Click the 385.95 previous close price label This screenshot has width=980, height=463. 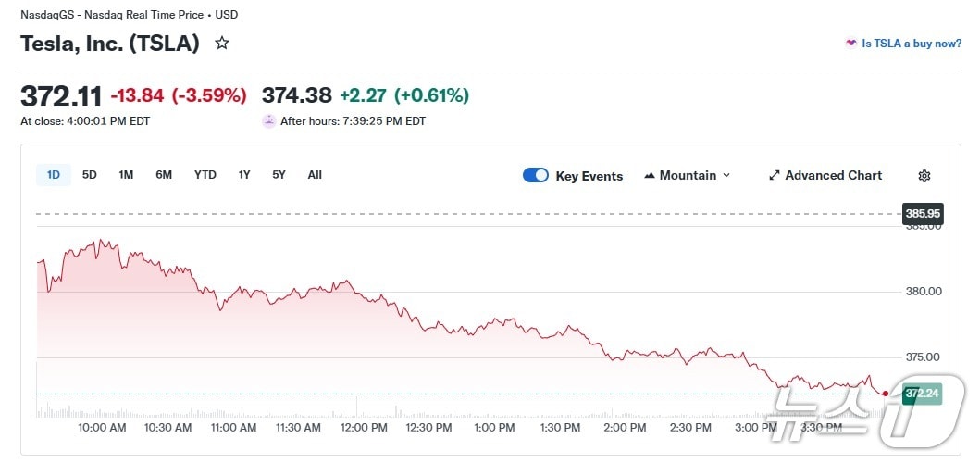click(923, 214)
